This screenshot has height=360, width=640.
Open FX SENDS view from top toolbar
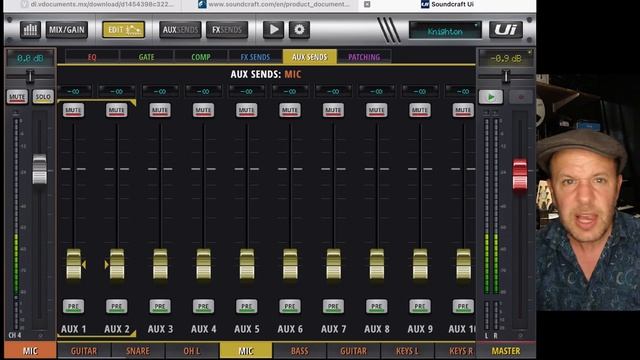point(227,30)
